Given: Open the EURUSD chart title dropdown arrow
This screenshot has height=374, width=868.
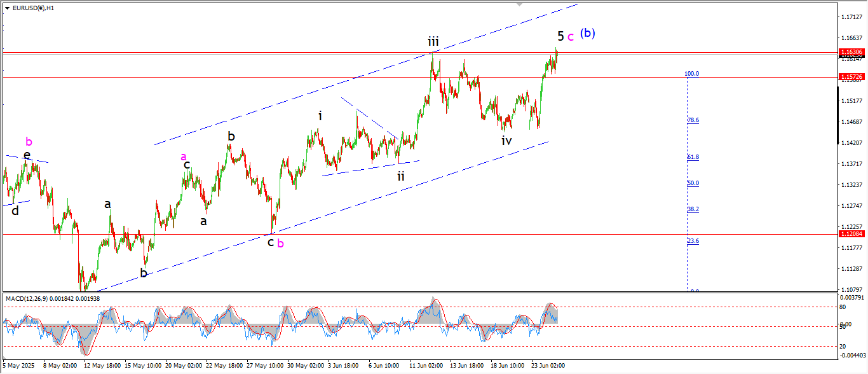Looking at the screenshot, I should click(7, 8).
